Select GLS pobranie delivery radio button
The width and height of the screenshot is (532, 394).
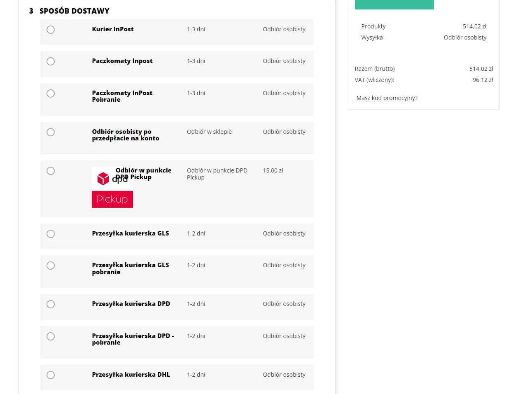[51, 266]
